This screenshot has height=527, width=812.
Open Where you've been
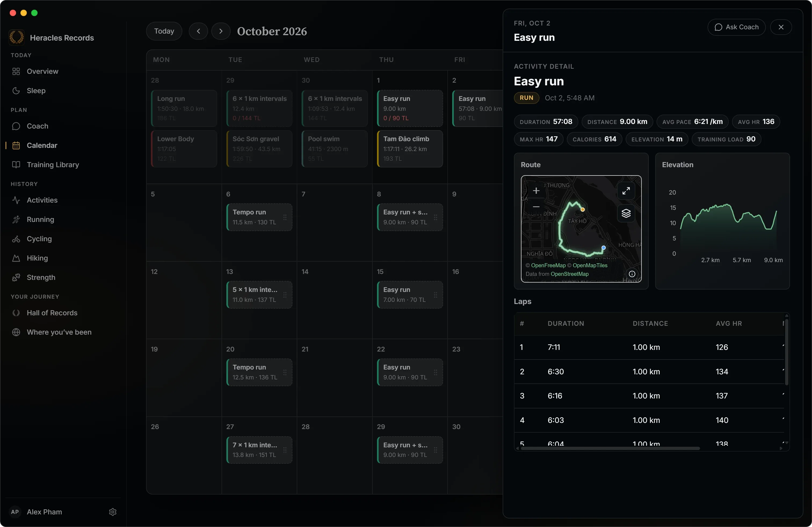tap(63, 332)
